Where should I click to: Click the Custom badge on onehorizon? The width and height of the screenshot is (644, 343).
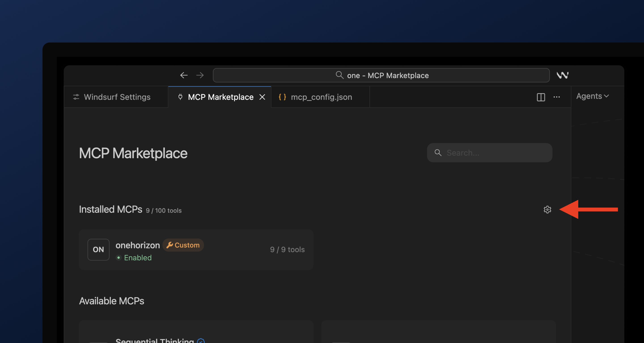[183, 245]
